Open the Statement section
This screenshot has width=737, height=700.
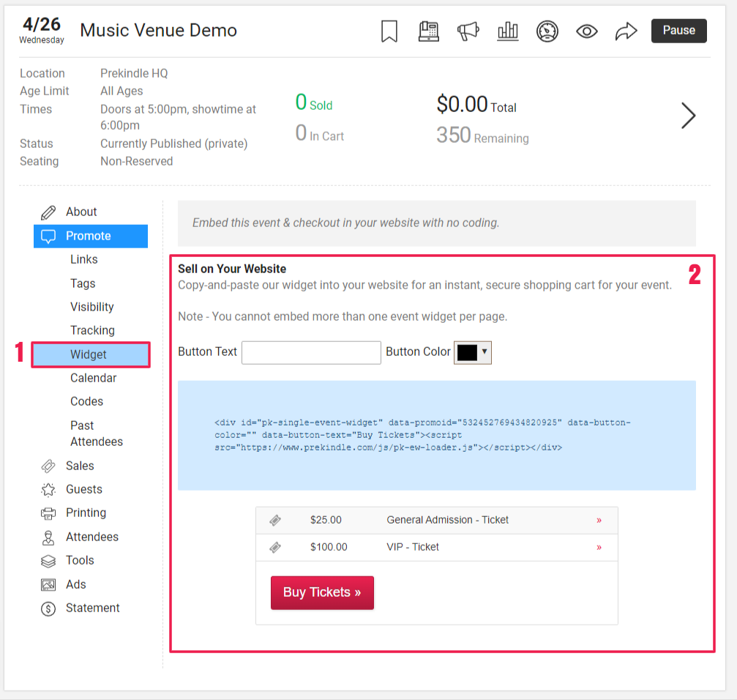pos(93,608)
